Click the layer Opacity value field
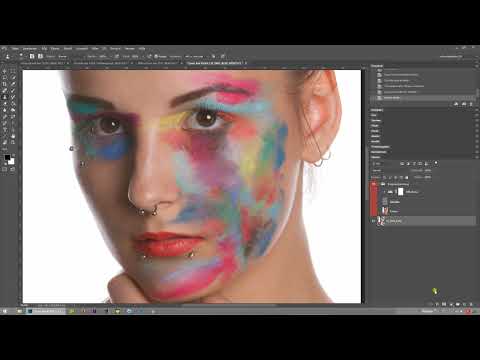Screen dimensions: 480x360 tap(427, 171)
